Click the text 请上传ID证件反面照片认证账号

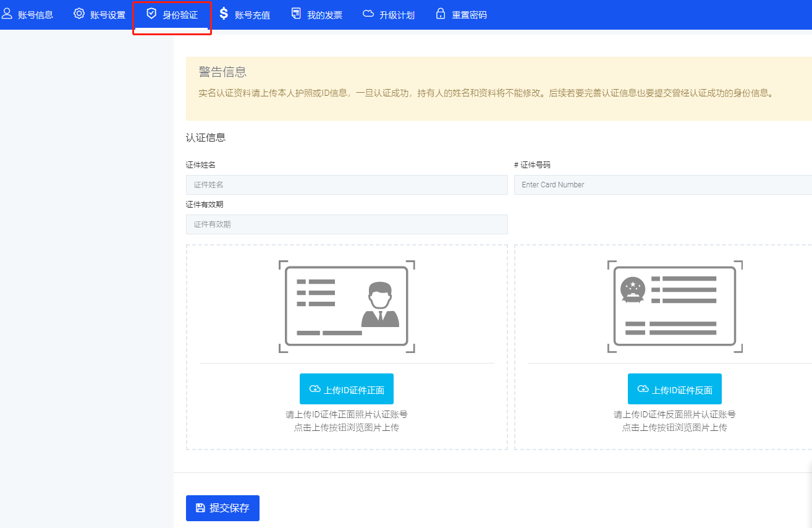pyautogui.click(x=675, y=414)
